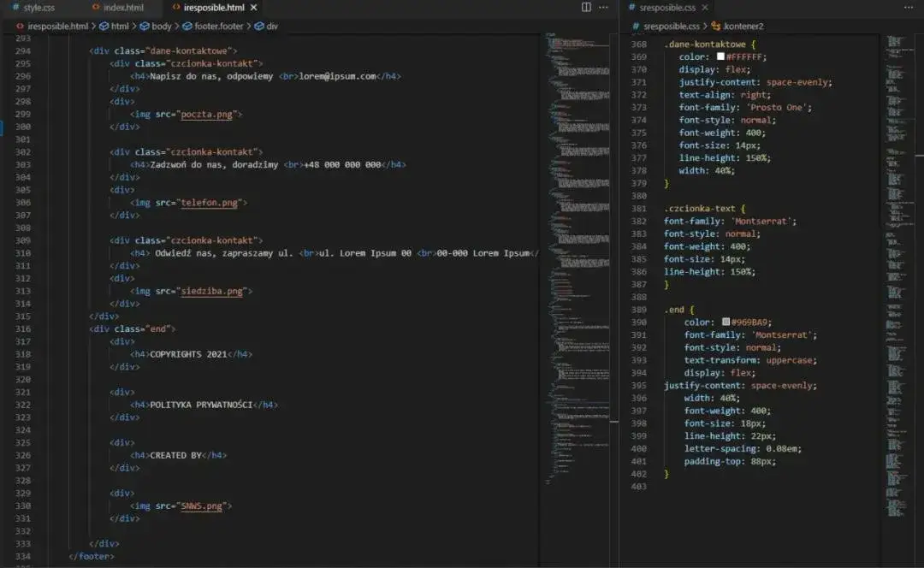Click the class symbol icon beside .kontener2 breadcrumb
The height and width of the screenshot is (568, 924).
click(716, 26)
